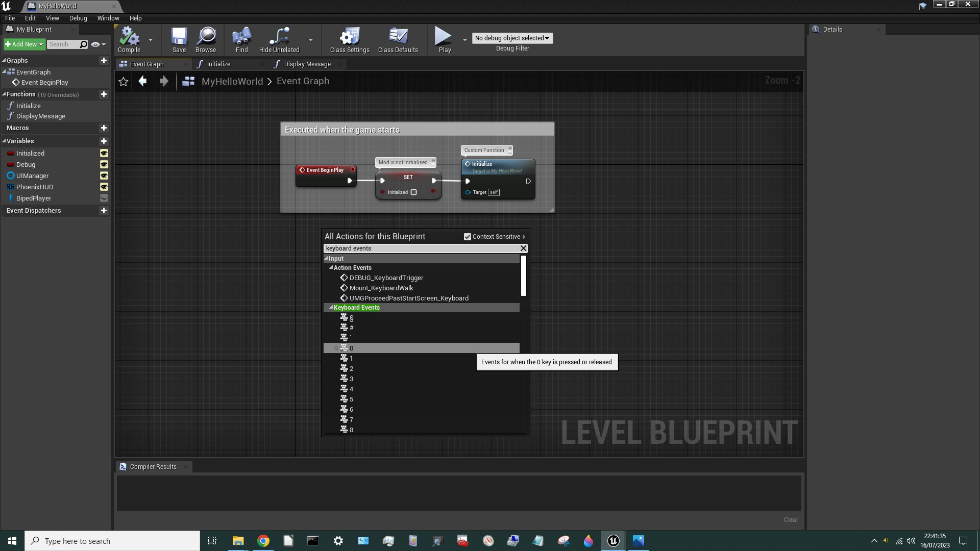This screenshot has width=980, height=551.
Task: Bookmark this graph with the star icon
Action: pyautogui.click(x=123, y=81)
